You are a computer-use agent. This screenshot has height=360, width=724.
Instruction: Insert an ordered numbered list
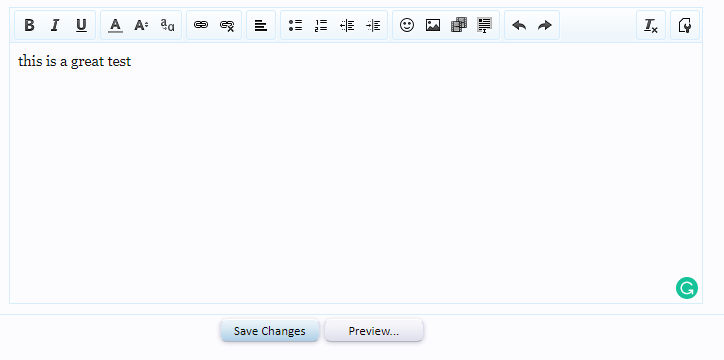(x=321, y=25)
